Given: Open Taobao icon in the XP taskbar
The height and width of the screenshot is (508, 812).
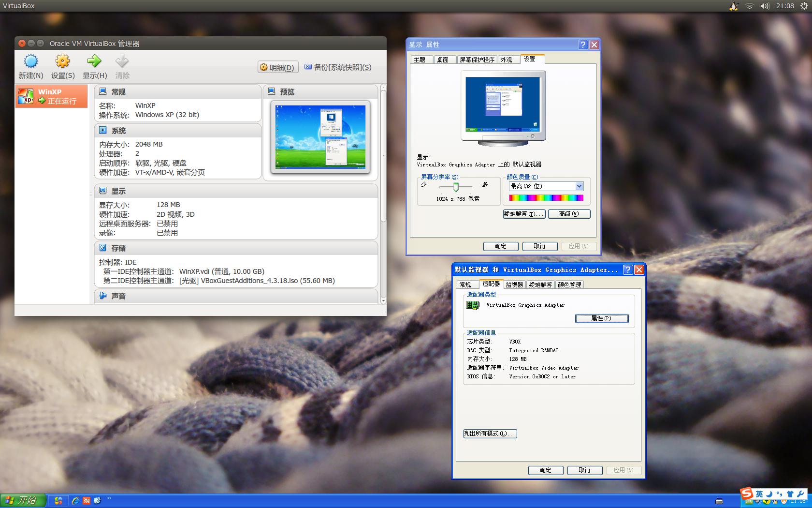Looking at the screenshot, I should [x=87, y=501].
